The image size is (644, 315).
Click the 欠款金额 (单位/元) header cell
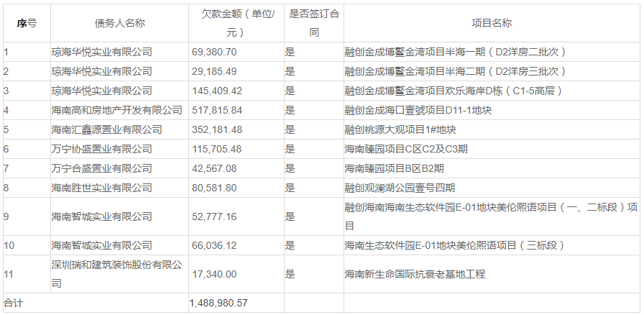pyautogui.click(x=236, y=23)
